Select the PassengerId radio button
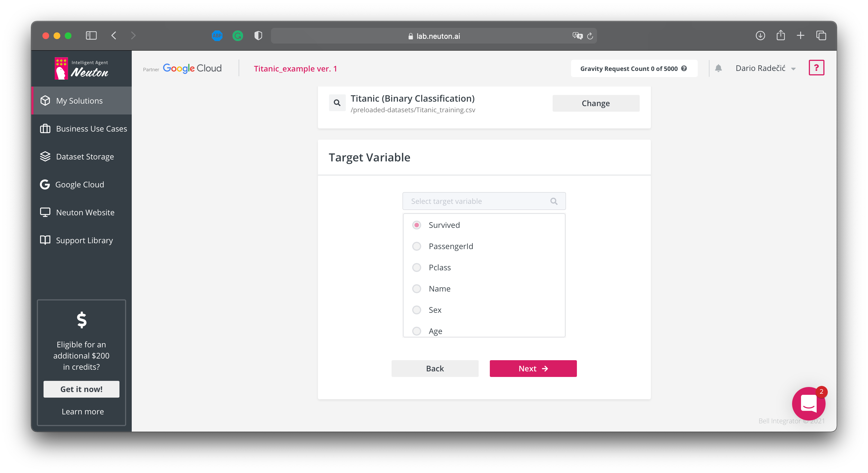The width and height of the screenshot is (868, 473). (416, 247)
